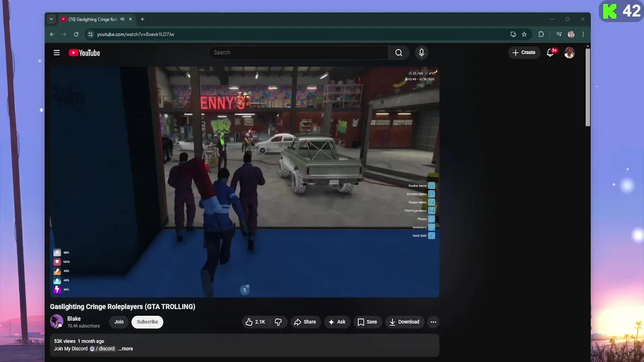Click the green K 42 overlay badge
Screen dimensions: 644x362
click(621, 11)
